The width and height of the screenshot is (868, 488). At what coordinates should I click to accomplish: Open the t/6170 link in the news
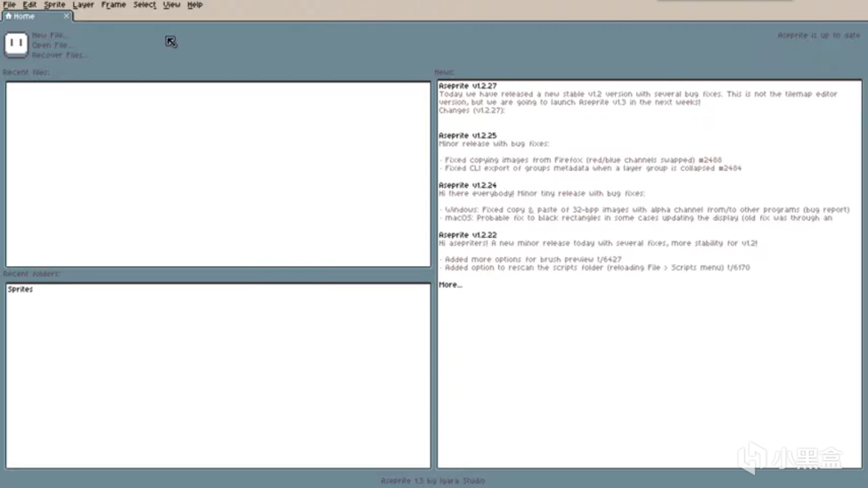[x=738, y=268]
